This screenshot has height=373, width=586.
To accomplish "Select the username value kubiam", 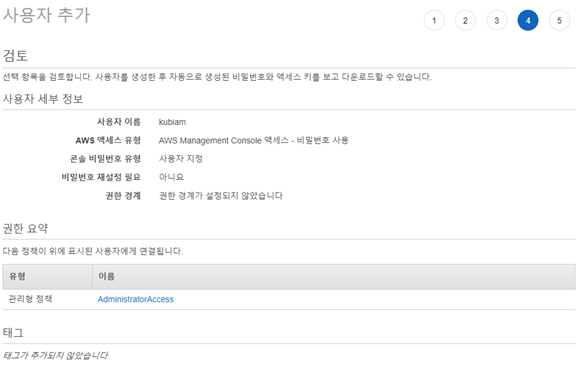I will pos(172,122).
